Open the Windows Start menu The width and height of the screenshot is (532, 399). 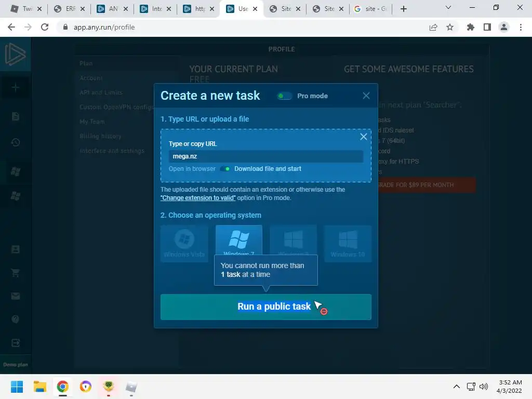pyautogui.click(x=17, y=387)
